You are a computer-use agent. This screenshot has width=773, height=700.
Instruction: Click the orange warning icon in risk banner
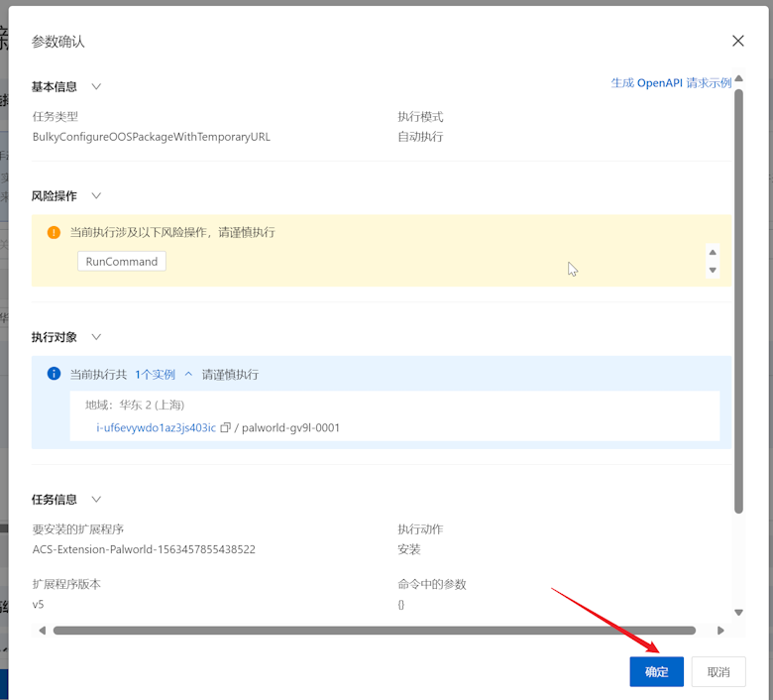54,232
